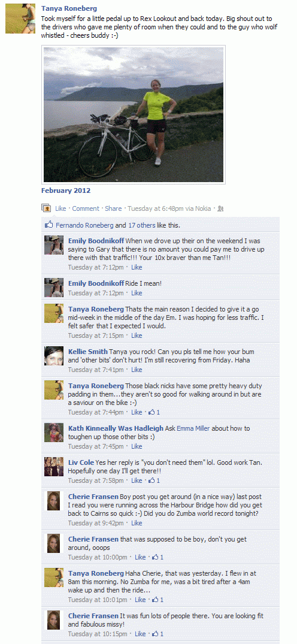Screen dimensions: 297x644
Task: Like Kellie Smith's comment
Action: click(x=137, y=370)
